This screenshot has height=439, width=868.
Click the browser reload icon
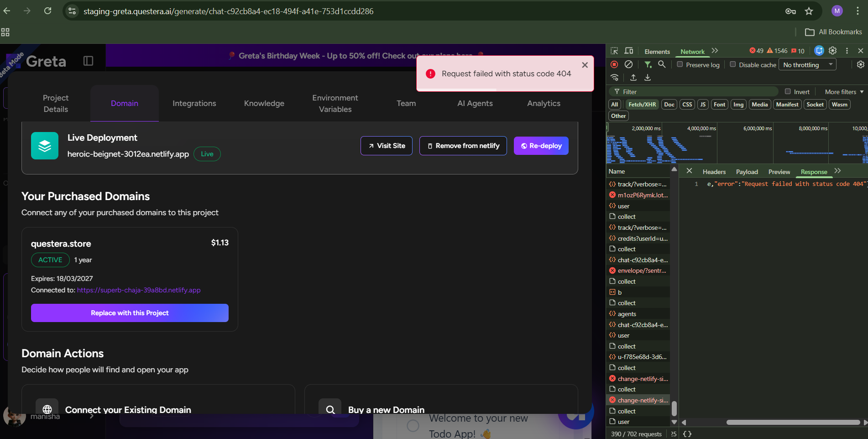47,11
